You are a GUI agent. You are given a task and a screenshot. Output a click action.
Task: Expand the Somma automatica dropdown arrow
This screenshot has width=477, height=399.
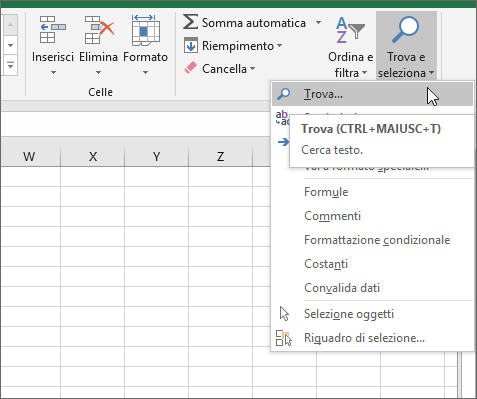[319, 22]
